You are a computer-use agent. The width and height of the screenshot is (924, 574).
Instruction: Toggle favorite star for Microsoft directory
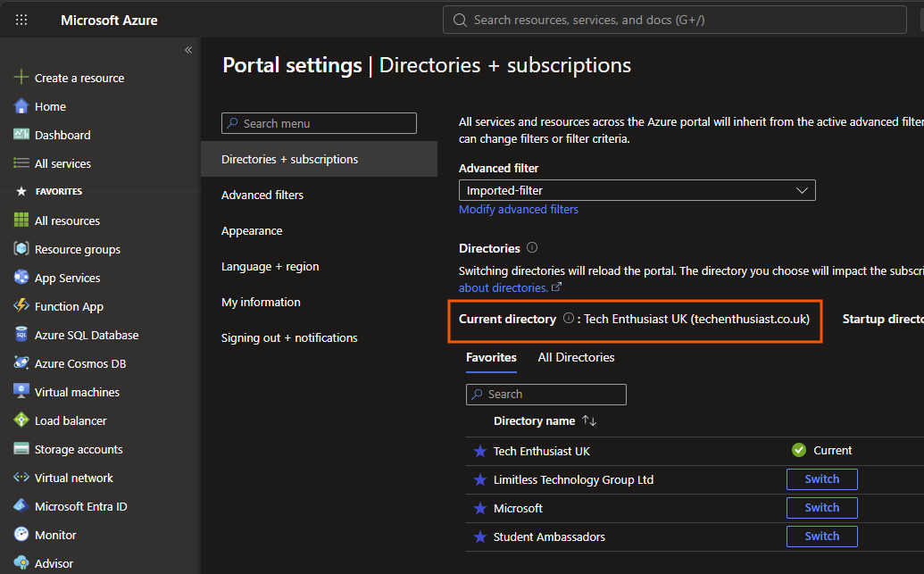(480, 508)
